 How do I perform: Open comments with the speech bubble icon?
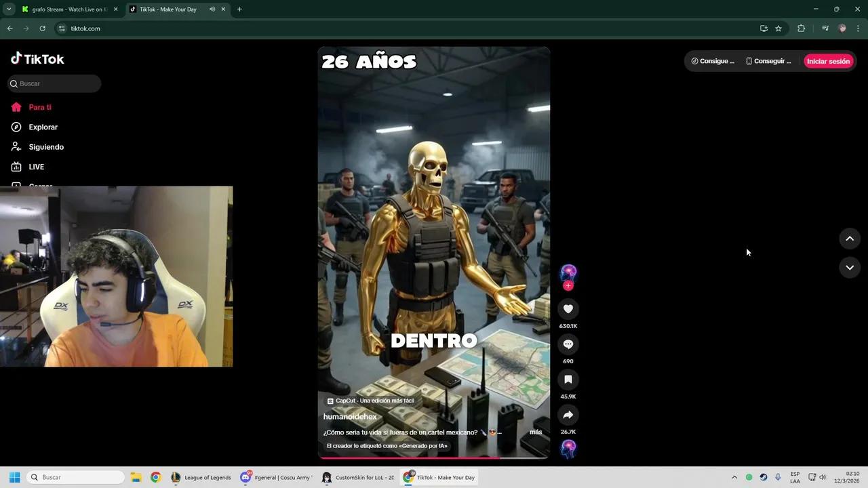coord(568,344)
